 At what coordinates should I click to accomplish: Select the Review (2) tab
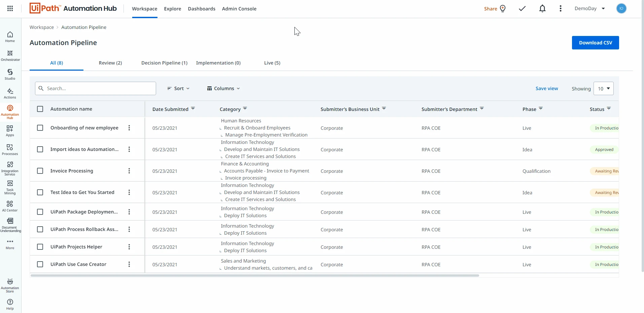[110, 63]
